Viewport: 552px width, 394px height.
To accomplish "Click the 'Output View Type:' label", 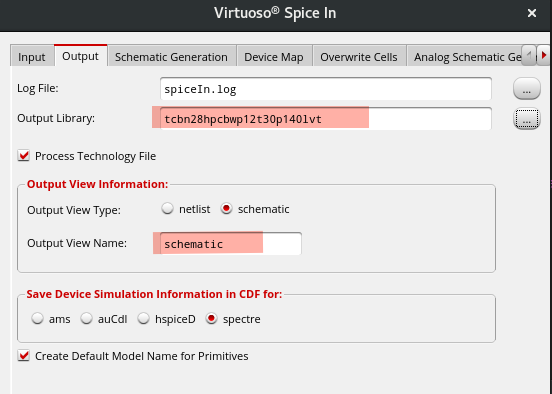I will click(74, 210).
